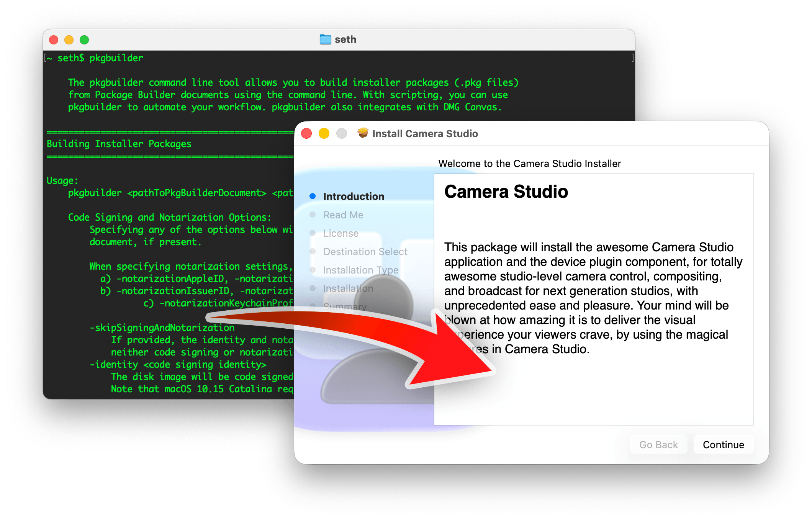Click the Continue button in the installer
Viewport: 812px width, 521px height.
click(723, 445)
